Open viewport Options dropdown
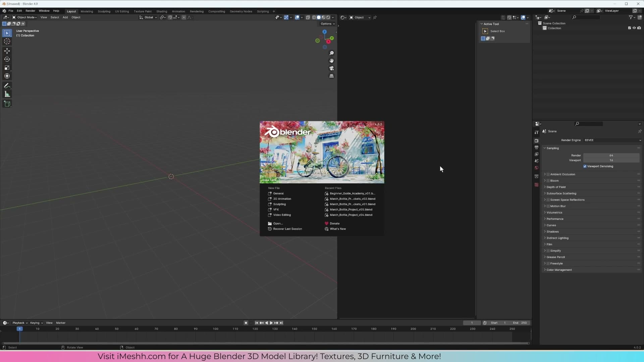 [x=327, y=24]
